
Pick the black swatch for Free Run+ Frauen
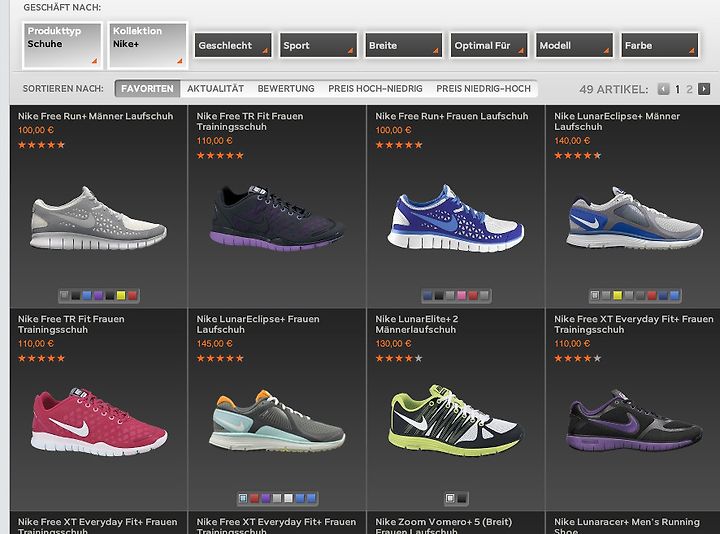(439, 296)
